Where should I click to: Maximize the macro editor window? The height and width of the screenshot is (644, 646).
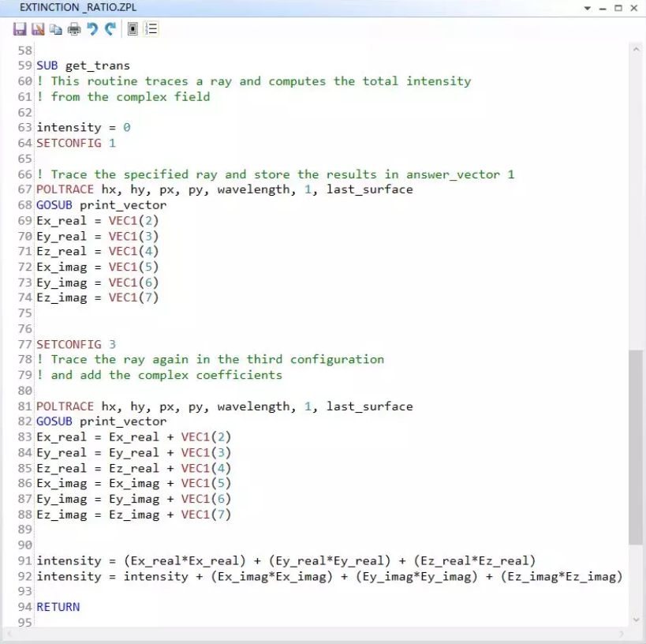click(x=618, y=8)
